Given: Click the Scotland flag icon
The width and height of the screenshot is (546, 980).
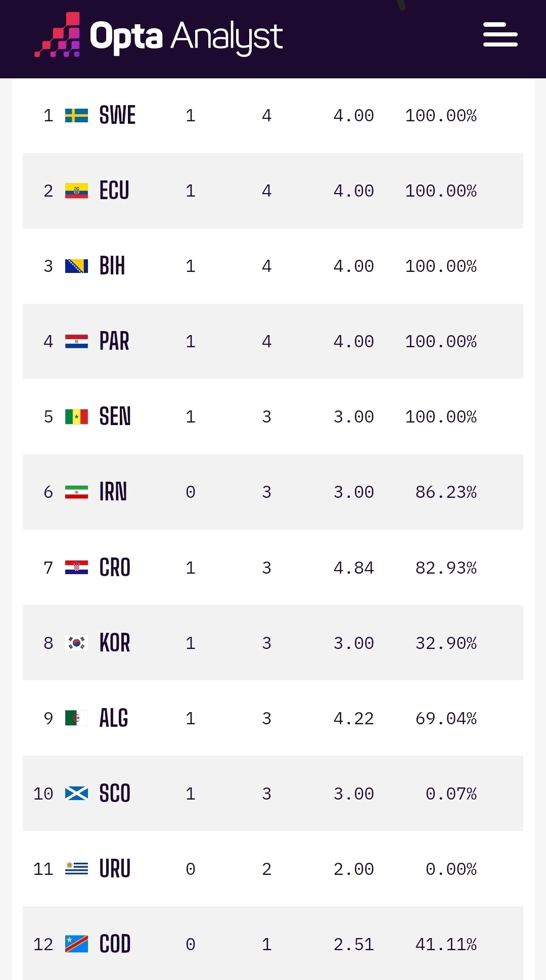Looking at the screenshot, I should click(76, 794).
